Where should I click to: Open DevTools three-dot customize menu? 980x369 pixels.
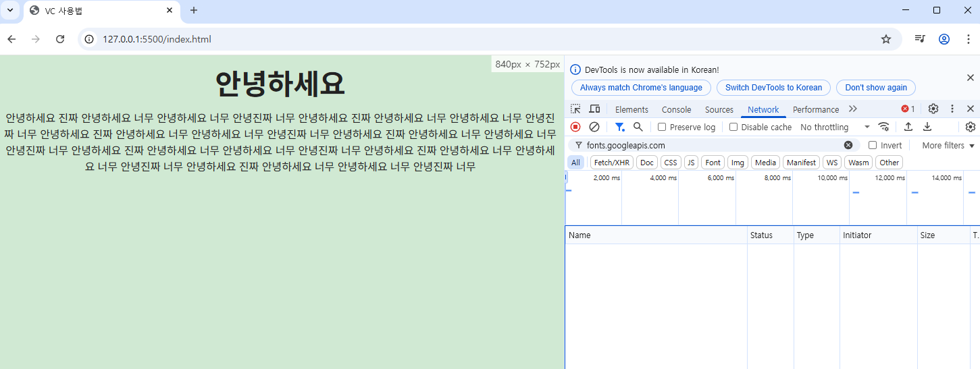(x=952, y=109)
